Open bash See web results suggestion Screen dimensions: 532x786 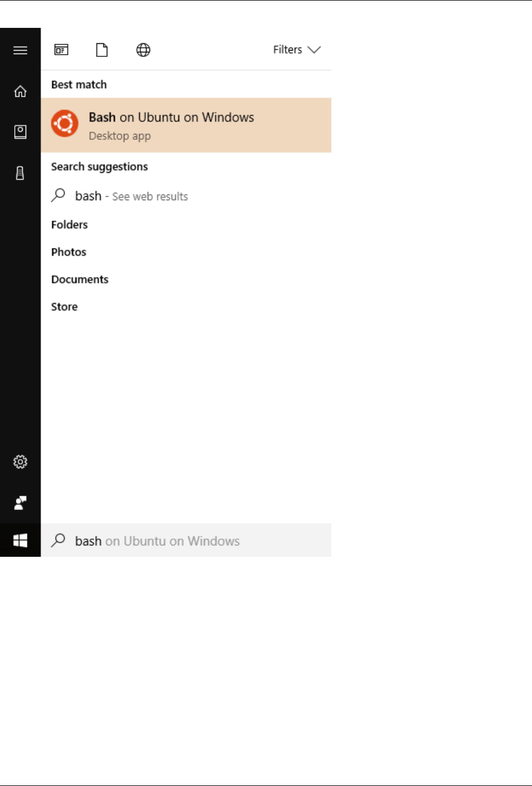186,196
